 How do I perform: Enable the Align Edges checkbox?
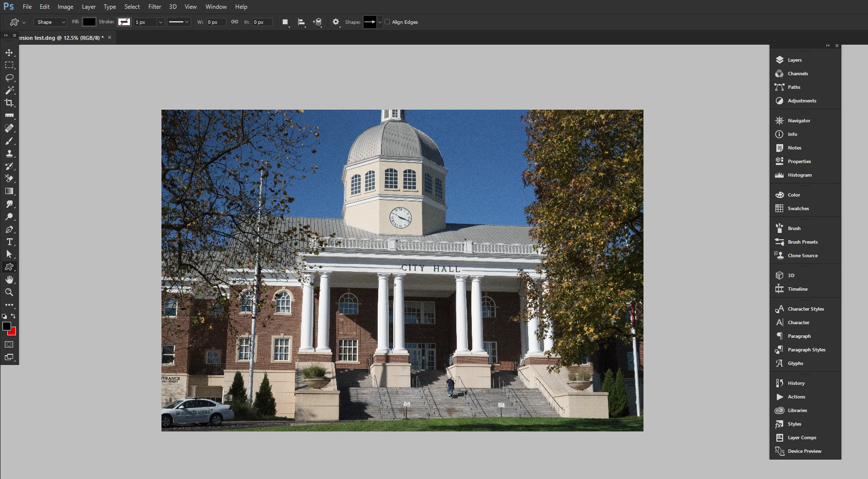[387, 22]
